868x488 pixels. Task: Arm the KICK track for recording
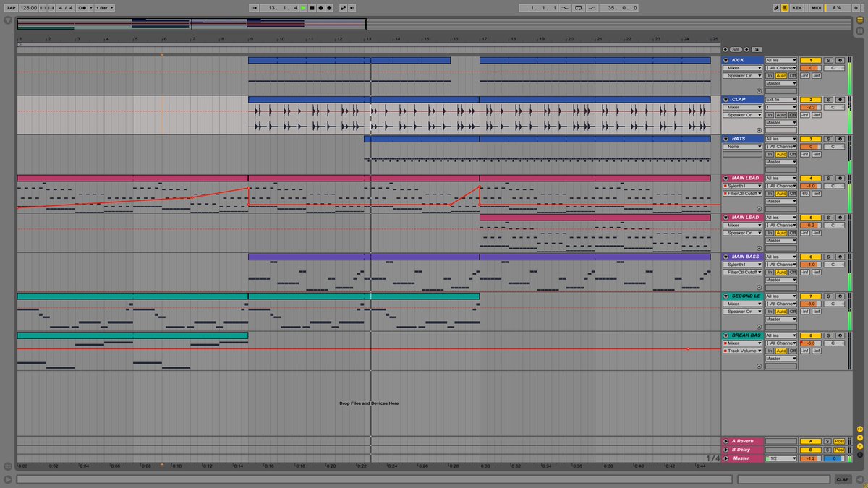840,60
